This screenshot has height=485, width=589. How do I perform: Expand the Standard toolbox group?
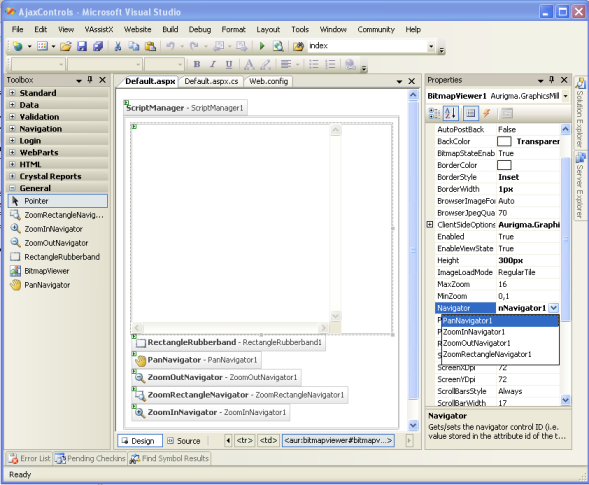pyautogui.click(x=12, y=93)
